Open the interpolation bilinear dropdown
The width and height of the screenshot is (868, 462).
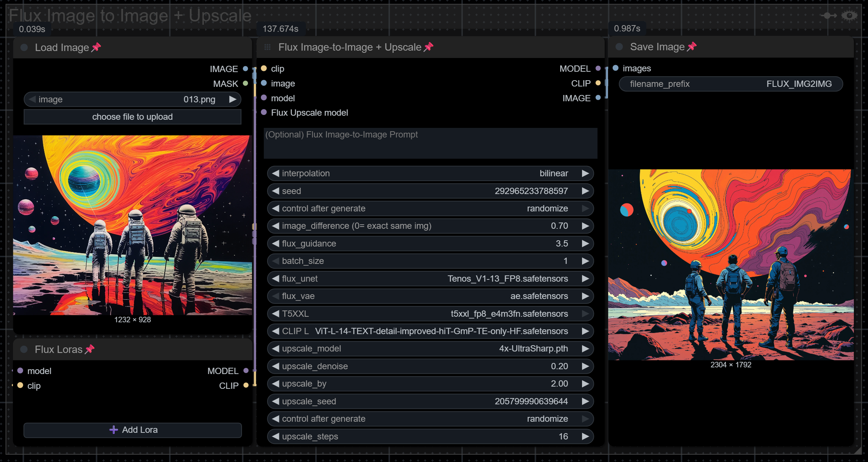pyautogui.click(x=430, y=173)
